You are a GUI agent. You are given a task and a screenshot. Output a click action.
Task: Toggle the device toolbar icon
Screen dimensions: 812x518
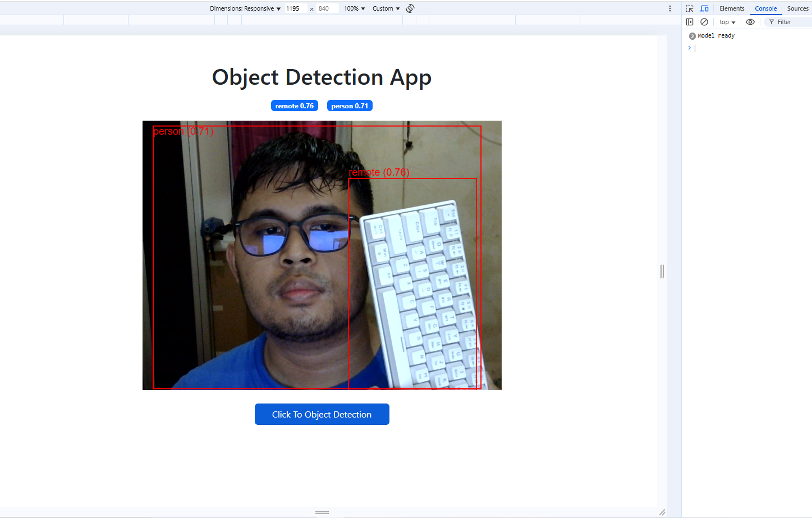(x=704, y=8)
